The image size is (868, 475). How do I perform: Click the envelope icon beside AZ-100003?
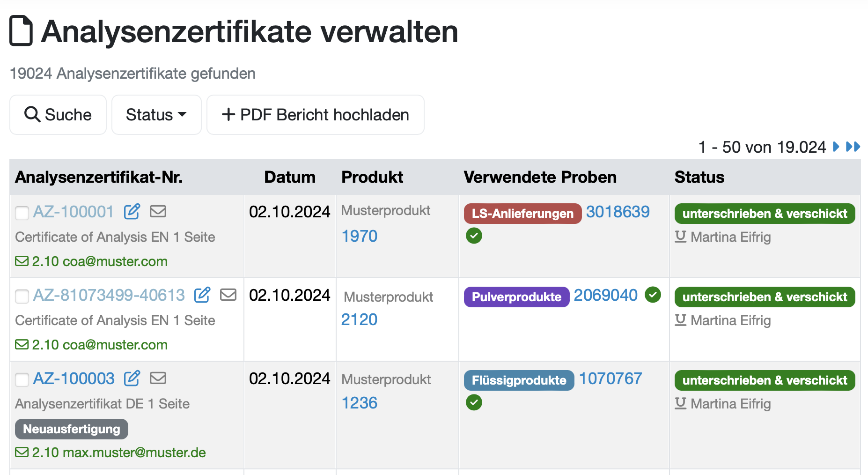click(x=158, y=378)
